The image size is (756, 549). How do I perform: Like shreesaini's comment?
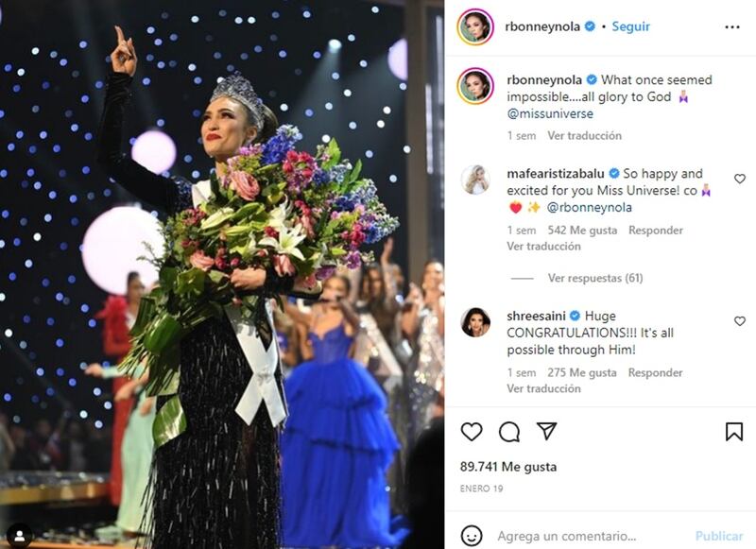[740, 321]
